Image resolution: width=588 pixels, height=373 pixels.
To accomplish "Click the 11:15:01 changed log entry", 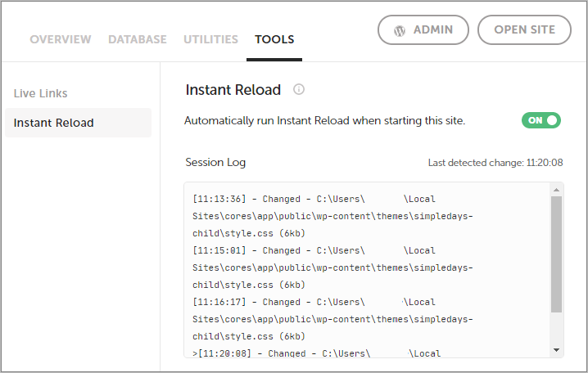I will [332, 267].
